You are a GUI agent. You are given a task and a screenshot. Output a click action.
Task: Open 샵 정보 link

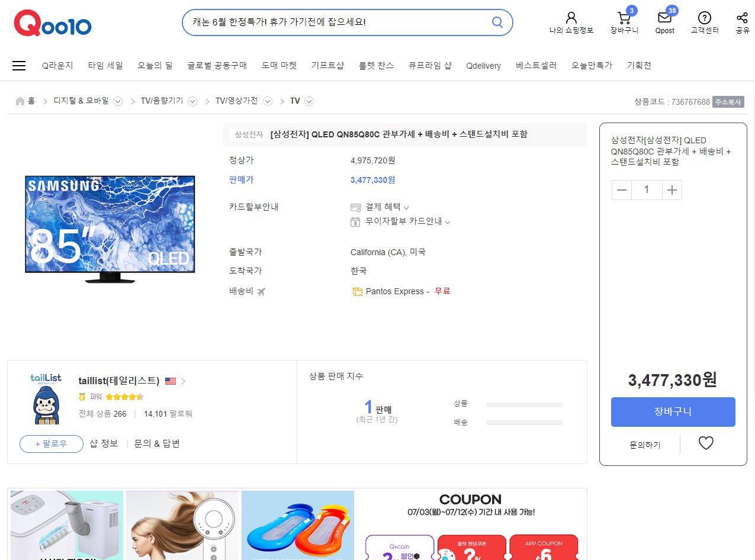(x=104, y=443)
